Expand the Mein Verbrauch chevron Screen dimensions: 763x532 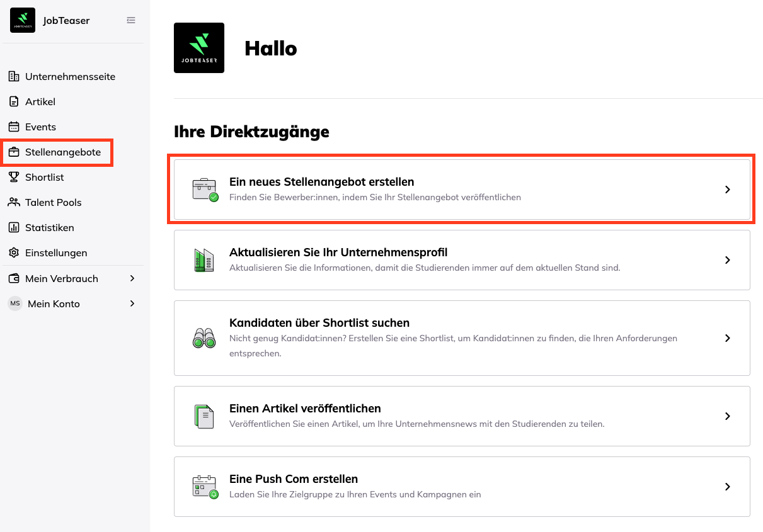pyautogui.click(x=132, y=278)
